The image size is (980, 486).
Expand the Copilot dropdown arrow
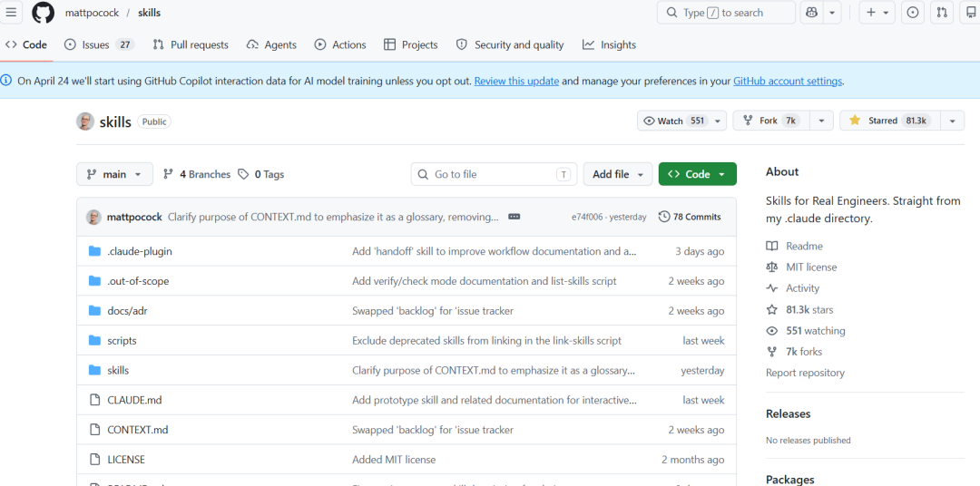click(x=832, y=13)
